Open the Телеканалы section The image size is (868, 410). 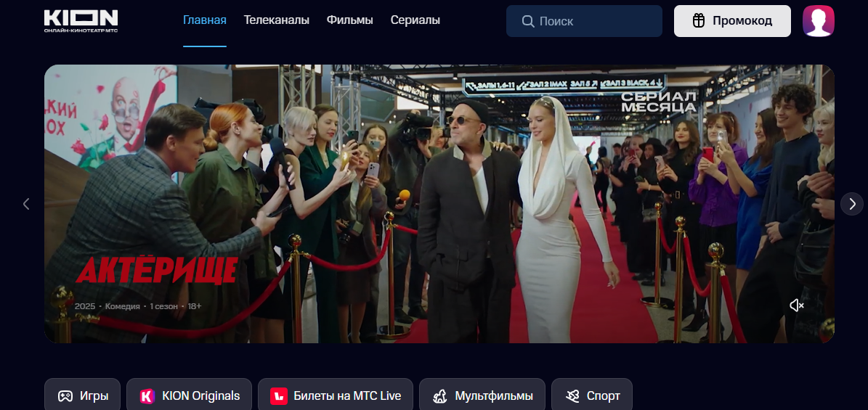(x=276, y=20)
